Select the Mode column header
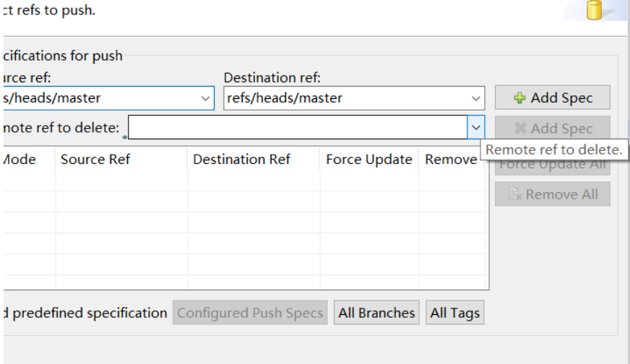 (x=22, y=160)
